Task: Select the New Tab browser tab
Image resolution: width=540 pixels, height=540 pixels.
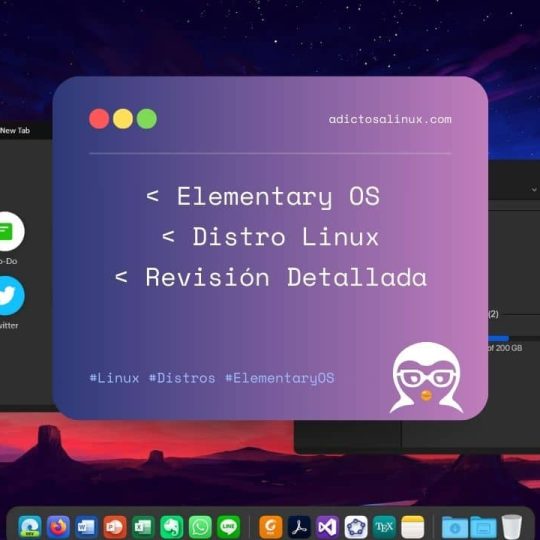Action: coord(15,131)
